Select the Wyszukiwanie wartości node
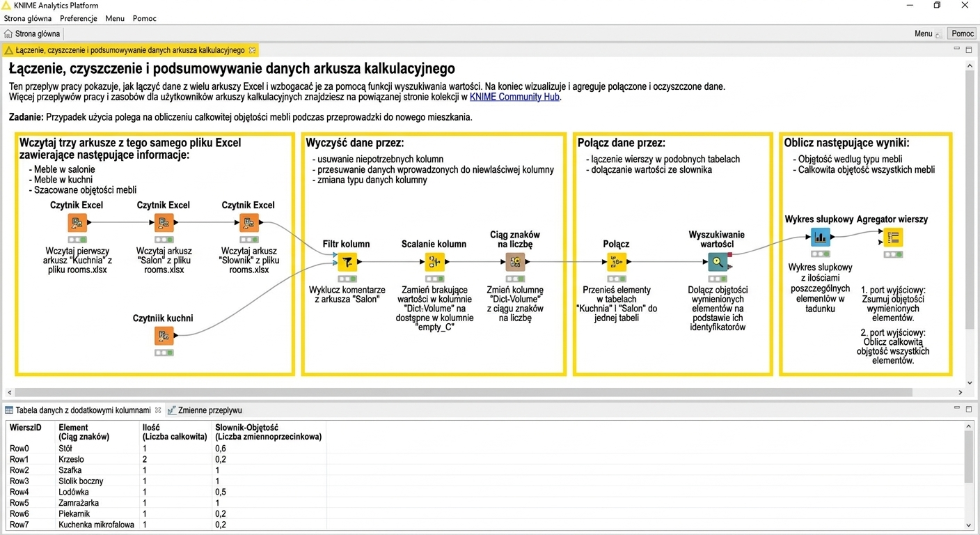This screenshot has width=980, height=535. click(717, 262)
